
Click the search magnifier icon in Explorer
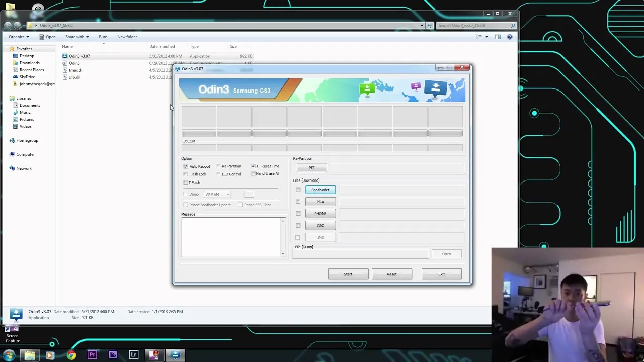coord(513,26)
